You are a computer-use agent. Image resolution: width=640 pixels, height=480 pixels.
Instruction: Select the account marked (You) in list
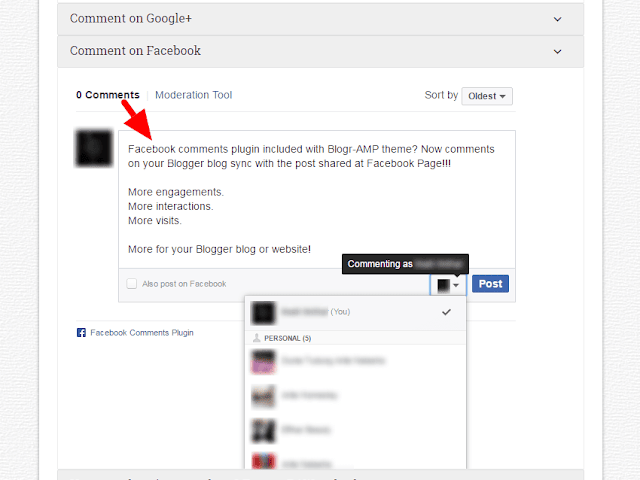coord(355,313)
